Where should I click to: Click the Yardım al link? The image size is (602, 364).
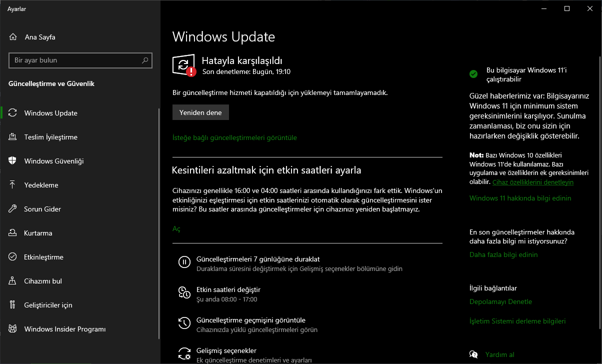[499, 355]
